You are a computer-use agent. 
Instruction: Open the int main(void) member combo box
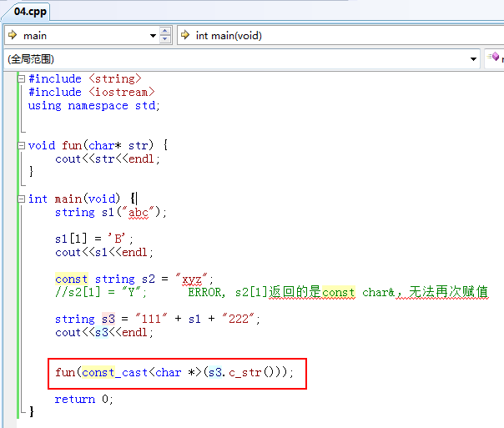click(340, 35)
